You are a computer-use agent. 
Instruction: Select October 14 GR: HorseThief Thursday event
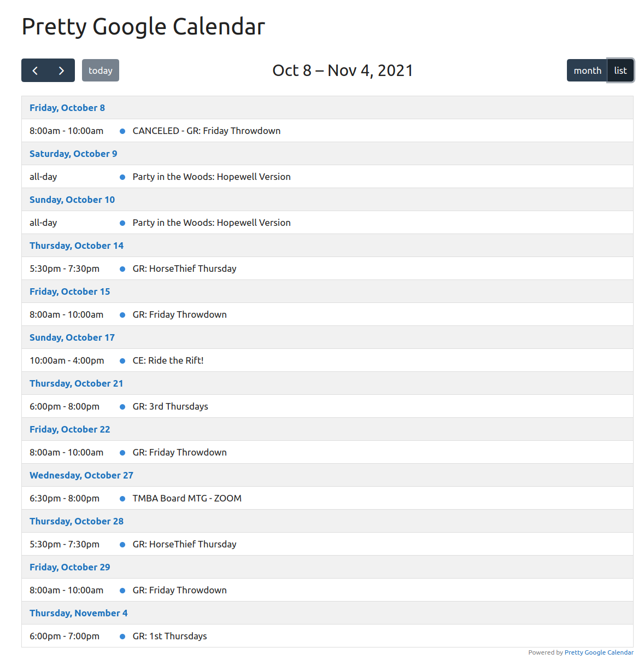[185, 269]
